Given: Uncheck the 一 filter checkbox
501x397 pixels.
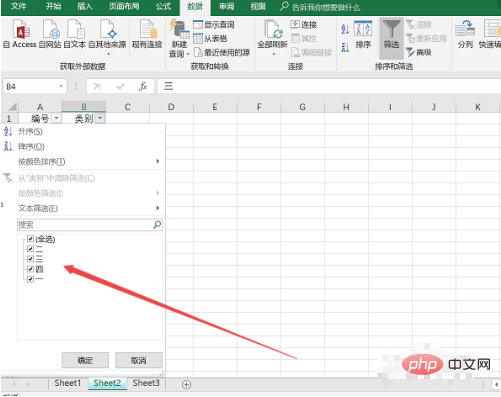Looking at the screenshot, I should [x=31, y=279].
